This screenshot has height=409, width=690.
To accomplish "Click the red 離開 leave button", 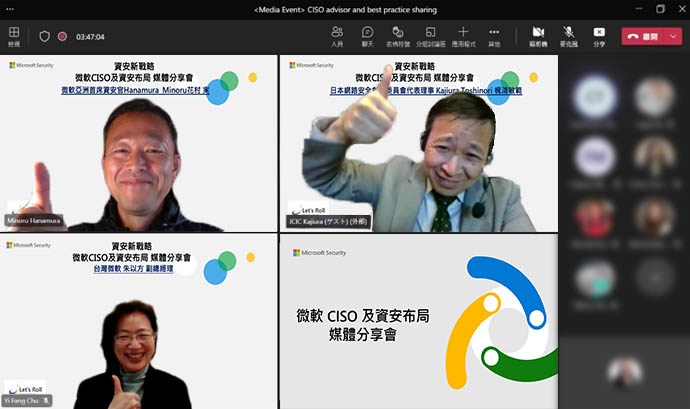I will click(x=643, y=37).
